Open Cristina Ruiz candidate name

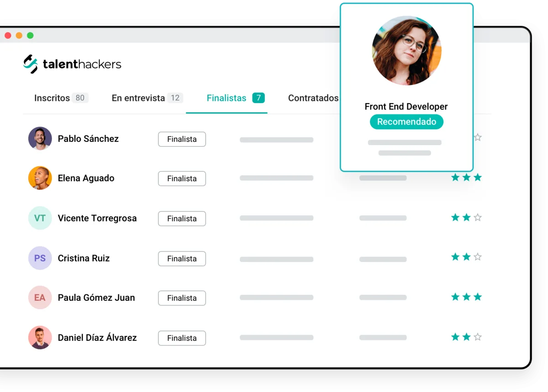point(84,258)
